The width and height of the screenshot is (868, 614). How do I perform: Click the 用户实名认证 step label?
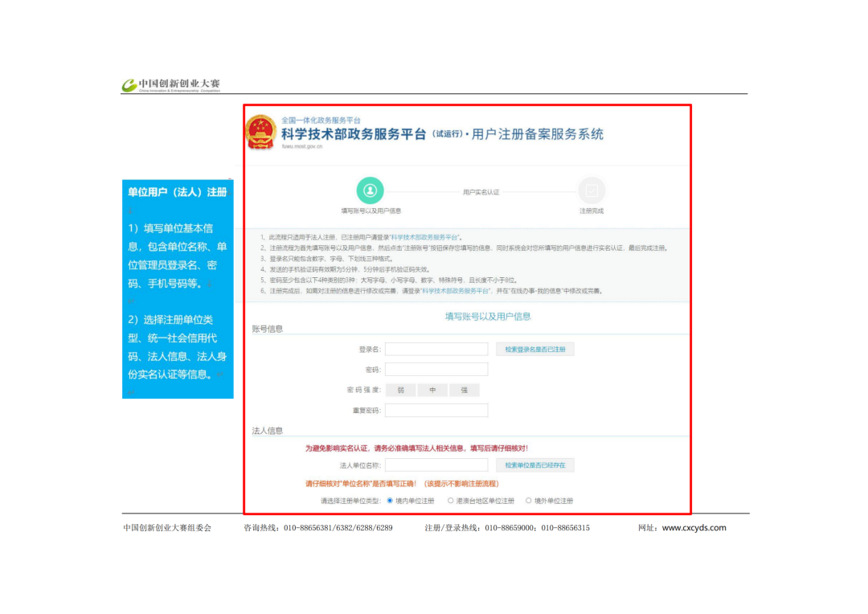(x=481, y=192)
